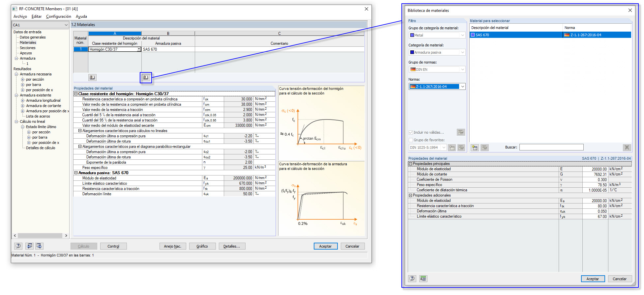Create new favorites group icon

(452, 147)
